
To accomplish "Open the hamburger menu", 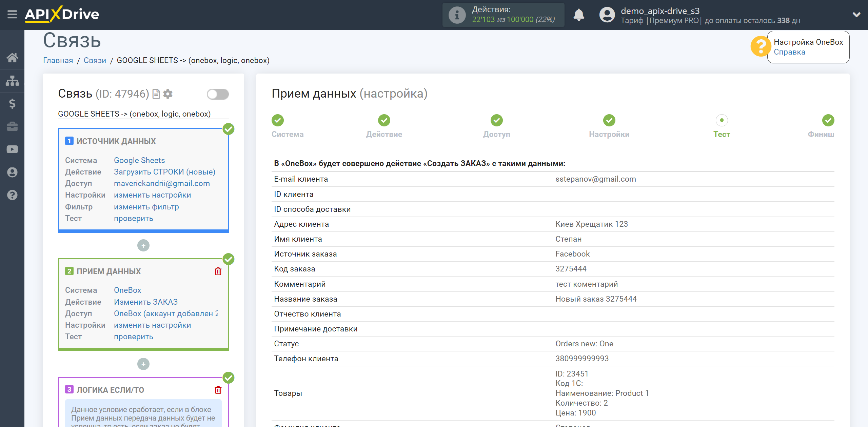I will [12, 15].
